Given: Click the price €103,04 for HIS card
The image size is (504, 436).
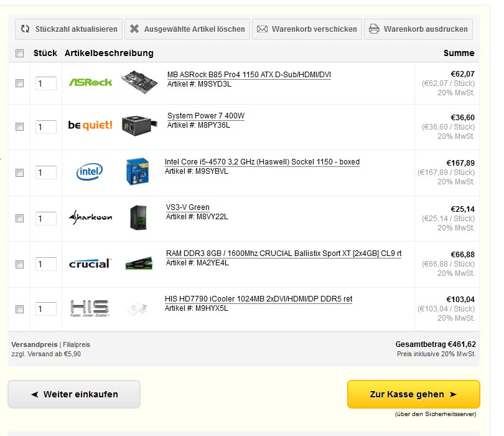Looking at the screenshot, I should pos(460,300).
